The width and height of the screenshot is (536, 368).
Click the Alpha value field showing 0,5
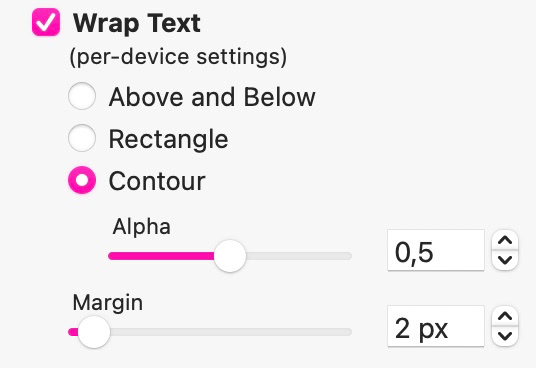coord(436,250)
